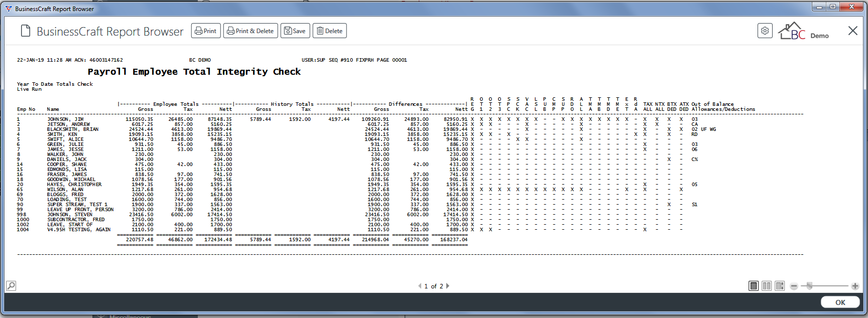
Task: Click the window title bar app icon
Action: [9, 9]
